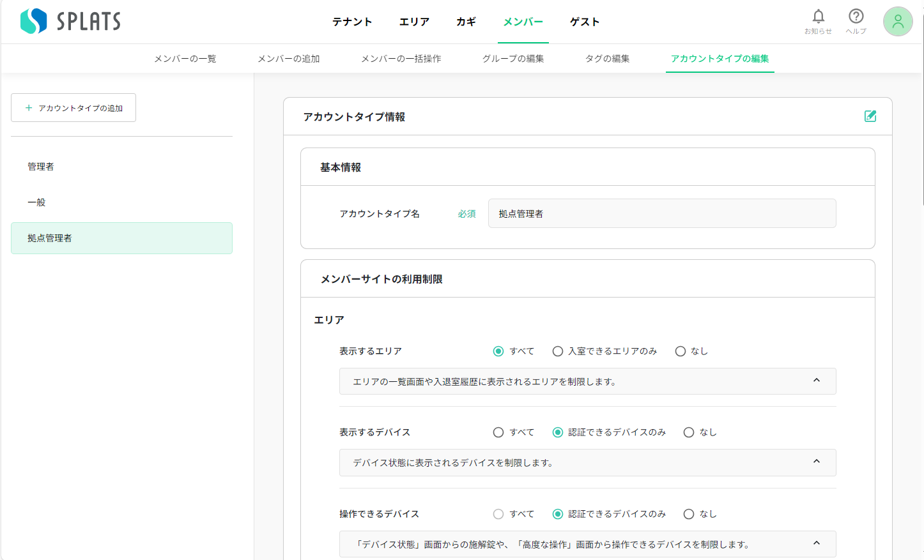Select 認証できるデバイスのみ for 操作できるデバイス
This screenshot has width=924, height=560.
pyautogui.click(x=558, y=514)
